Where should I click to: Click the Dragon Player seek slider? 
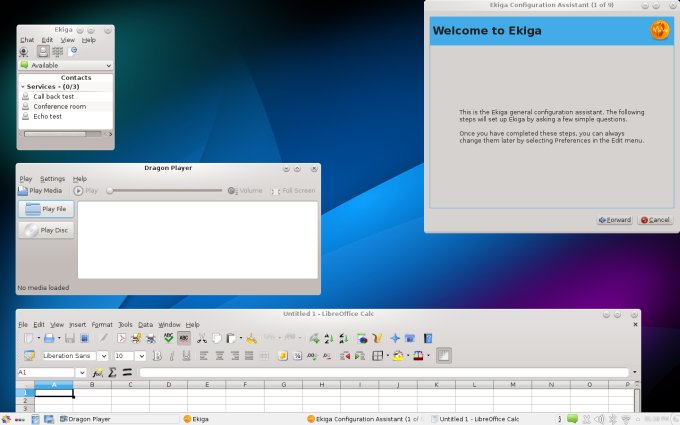click(165, 190)
